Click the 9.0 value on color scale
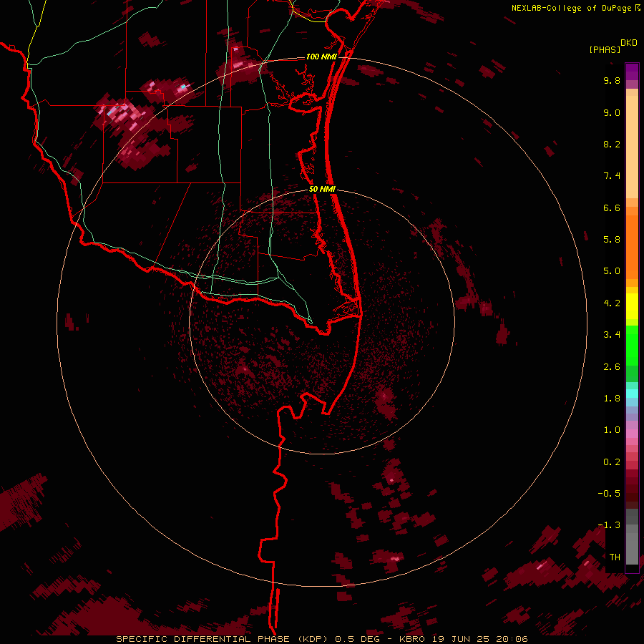 pyautogui.click(x=612, y=112)
